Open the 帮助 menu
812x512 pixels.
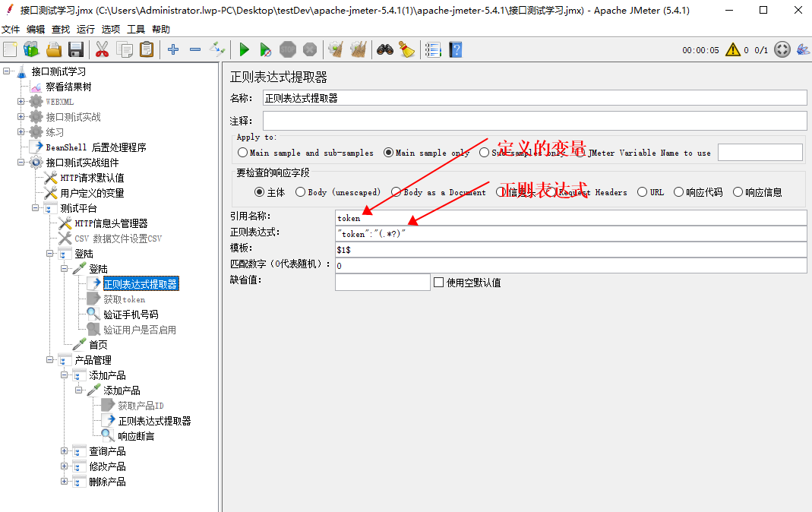[161, 30]
